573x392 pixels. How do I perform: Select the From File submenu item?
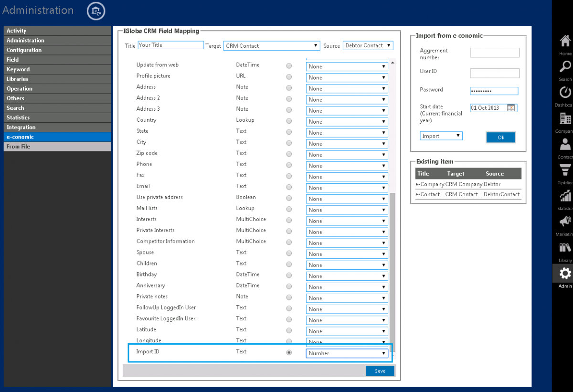(57, 147)
